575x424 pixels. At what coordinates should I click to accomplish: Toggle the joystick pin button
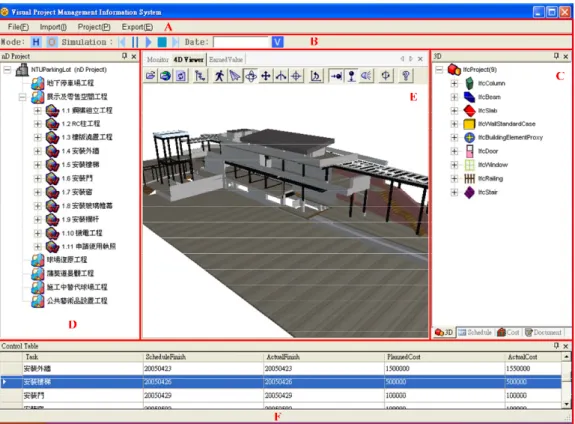click(x=351, y=76)
